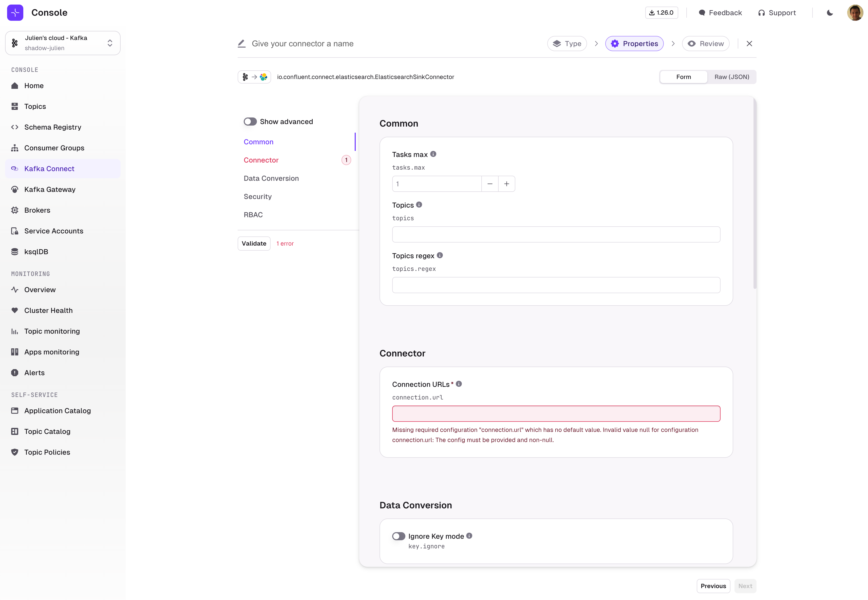Click the Overview activity pulse icon

coord(15,289)
